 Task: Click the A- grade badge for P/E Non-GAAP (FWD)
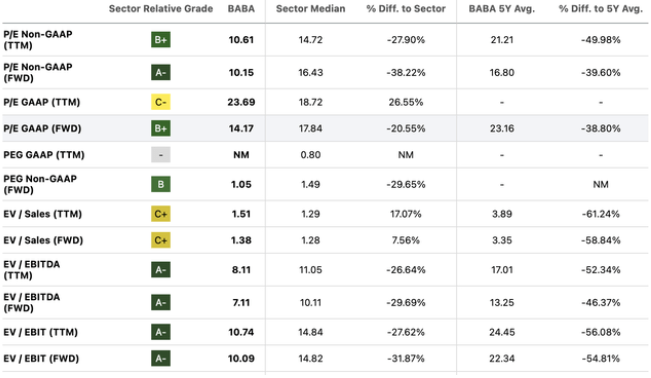pos(161,73)
